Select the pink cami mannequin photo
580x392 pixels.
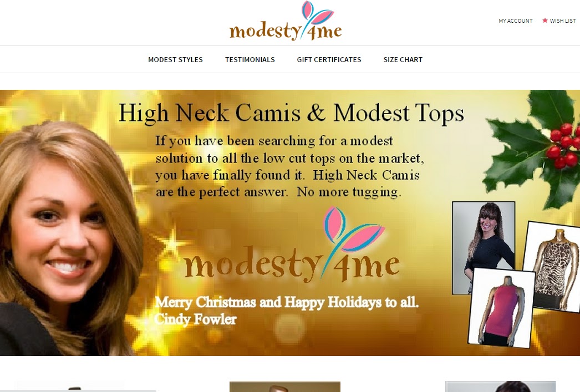(501, 308)
